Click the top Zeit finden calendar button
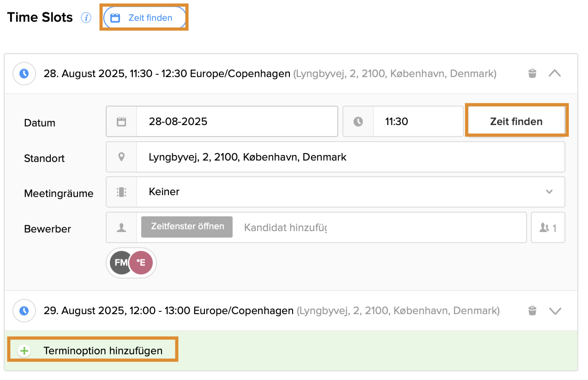The width and height of the screenshot is (588, 380). coord(144,18)
